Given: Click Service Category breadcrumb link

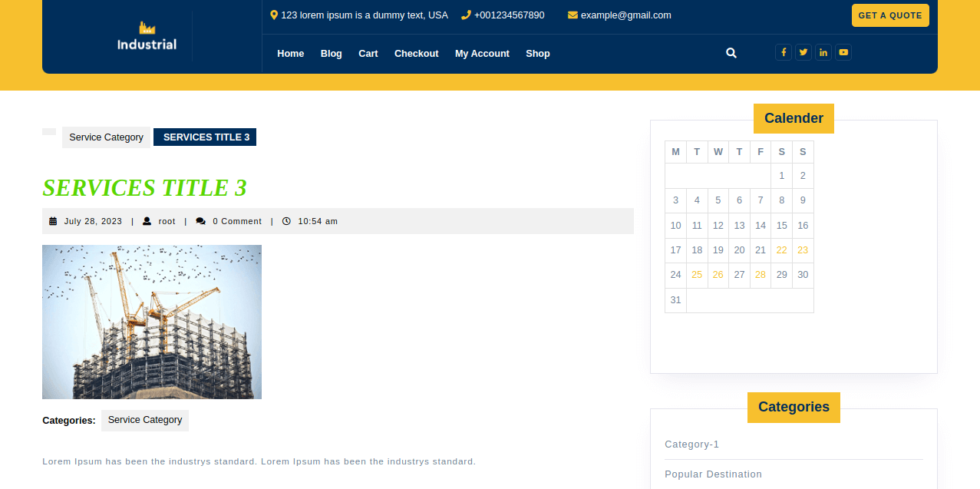Looking at the screenshot, I should point(106,137).
